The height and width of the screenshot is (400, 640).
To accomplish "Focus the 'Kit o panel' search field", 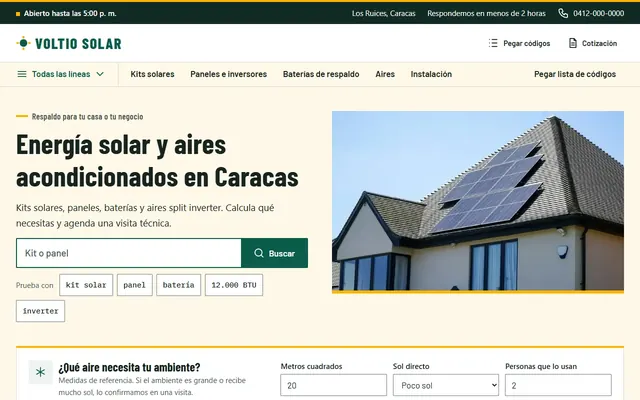I will [129, 253].
